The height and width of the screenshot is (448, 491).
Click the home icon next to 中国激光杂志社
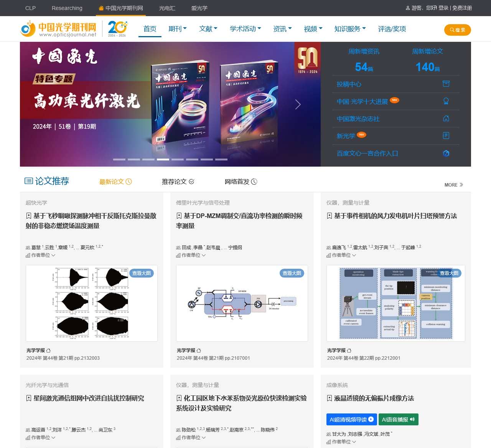pyautogui.click(x=446, y=119)
